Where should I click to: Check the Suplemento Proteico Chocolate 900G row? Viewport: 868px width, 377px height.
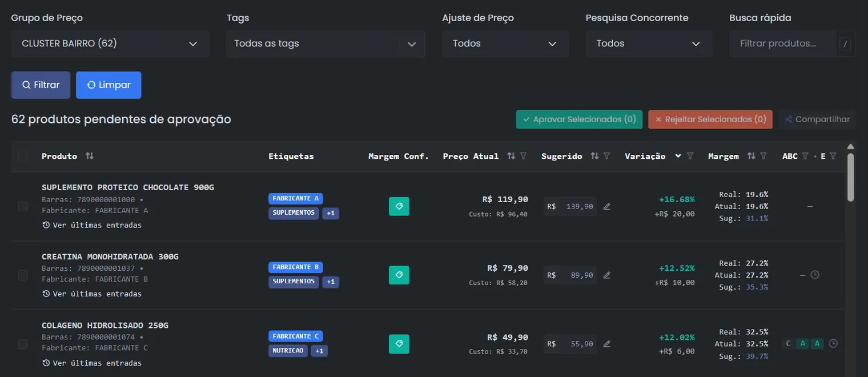point(23,206)
